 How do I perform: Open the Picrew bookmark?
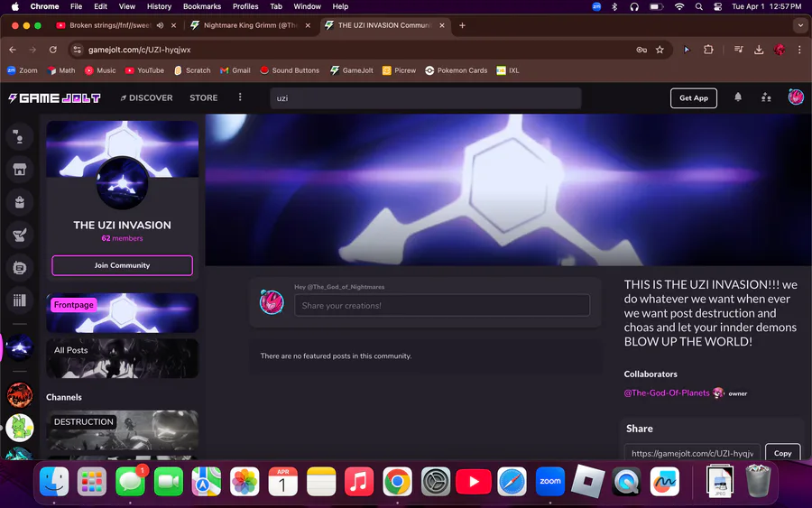[399, 70]
